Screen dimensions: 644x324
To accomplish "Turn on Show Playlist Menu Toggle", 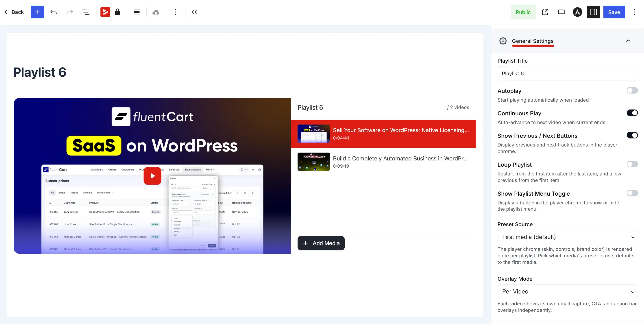I will click(x=632, y=193).
